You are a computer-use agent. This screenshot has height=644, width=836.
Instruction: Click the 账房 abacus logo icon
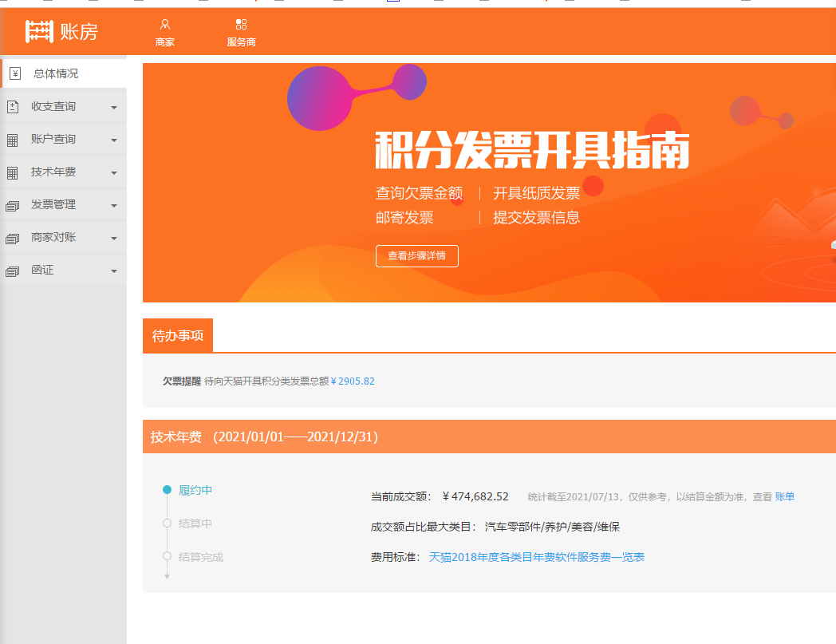click(39, 31)
